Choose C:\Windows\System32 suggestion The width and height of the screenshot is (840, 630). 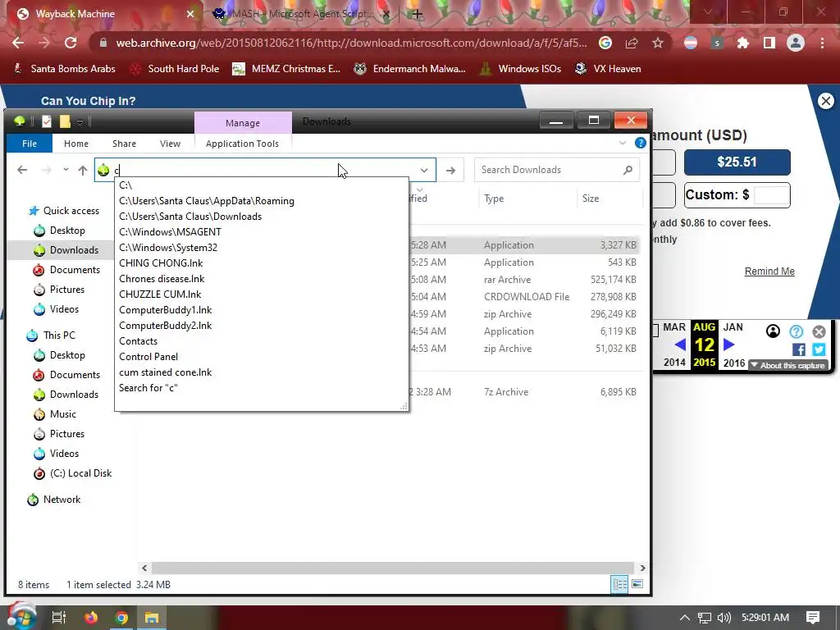click(x=262, y=248)
